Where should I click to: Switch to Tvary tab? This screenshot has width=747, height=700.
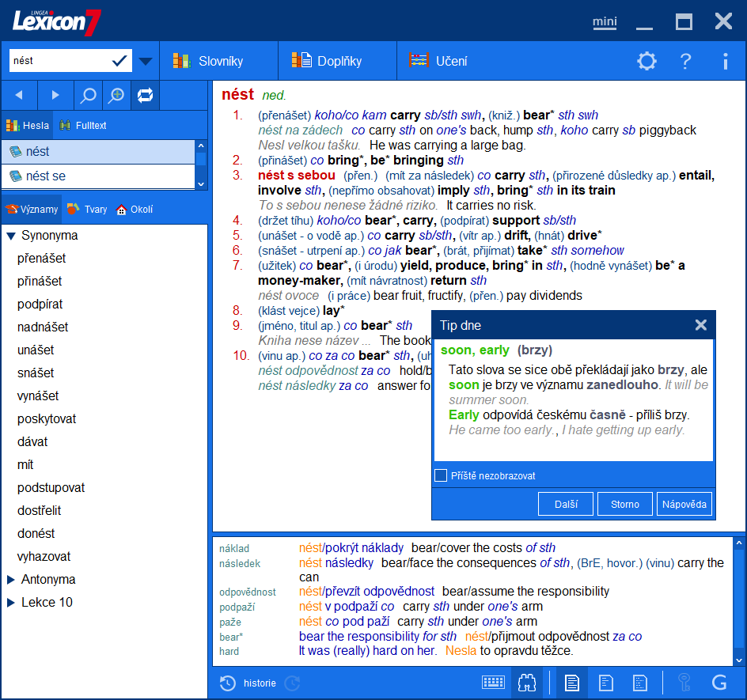[x=87, y=209]
